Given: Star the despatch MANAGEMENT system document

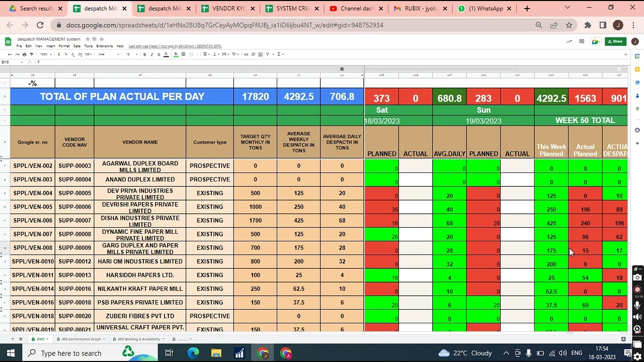Looking at the screenshot, I should click(x=88, y=39).
